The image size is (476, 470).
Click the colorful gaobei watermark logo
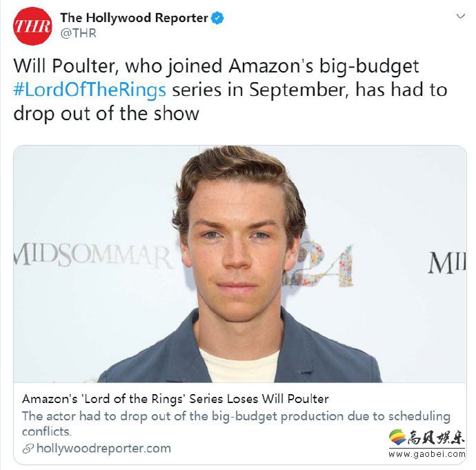click(397, 437)
